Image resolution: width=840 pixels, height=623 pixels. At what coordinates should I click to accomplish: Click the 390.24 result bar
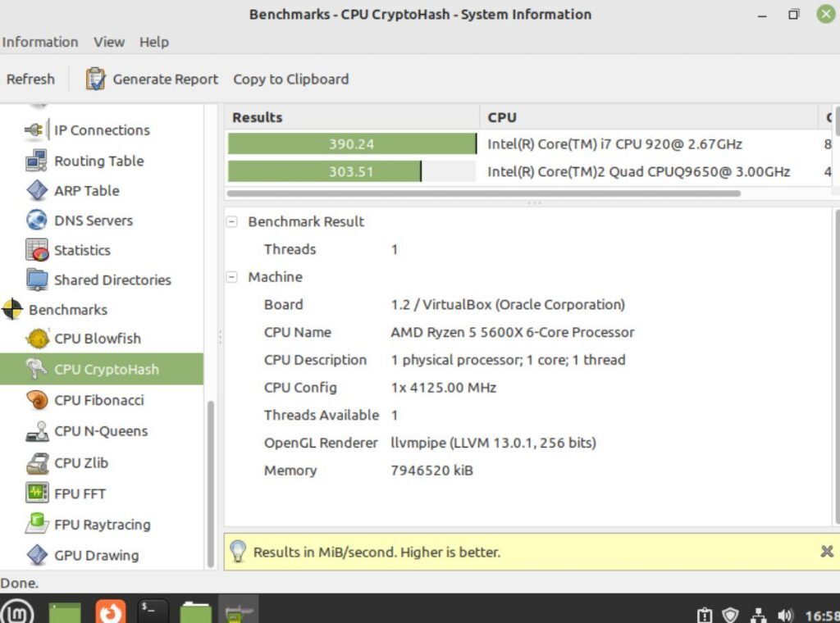353,143
